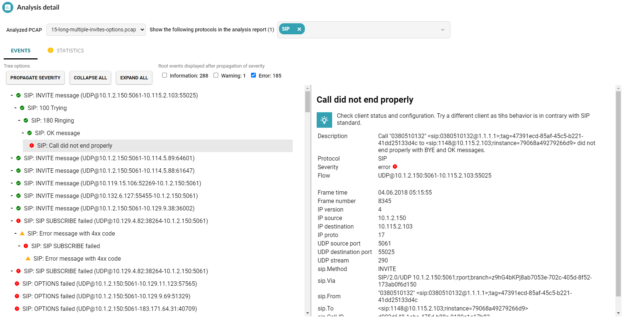Click the lightbulb hint icon
The width and height of the screenshot is (644, 326).
pyautogui.click(x=324, y=120)
